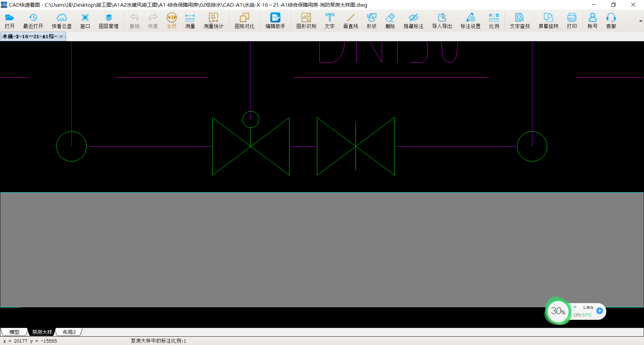644x345 pixels.
Task: Open 文字查找 text search
Action: [x=520, y=21]
